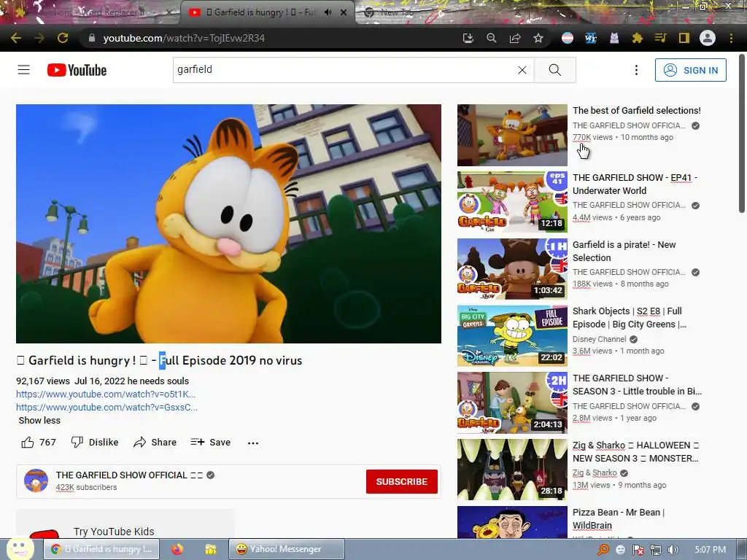The image size is (747, 560).
Task: Collapse description with Show less
Action: point(39,421)
